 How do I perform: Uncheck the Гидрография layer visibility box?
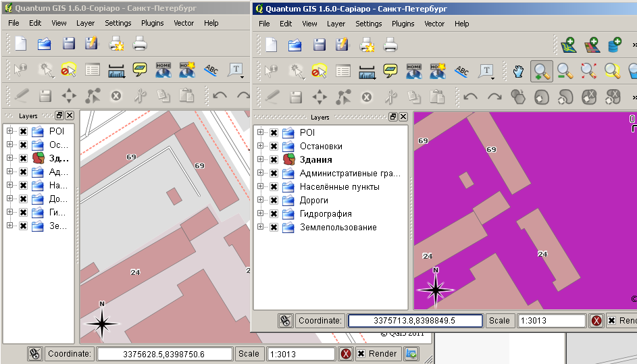tap(274, 214)
